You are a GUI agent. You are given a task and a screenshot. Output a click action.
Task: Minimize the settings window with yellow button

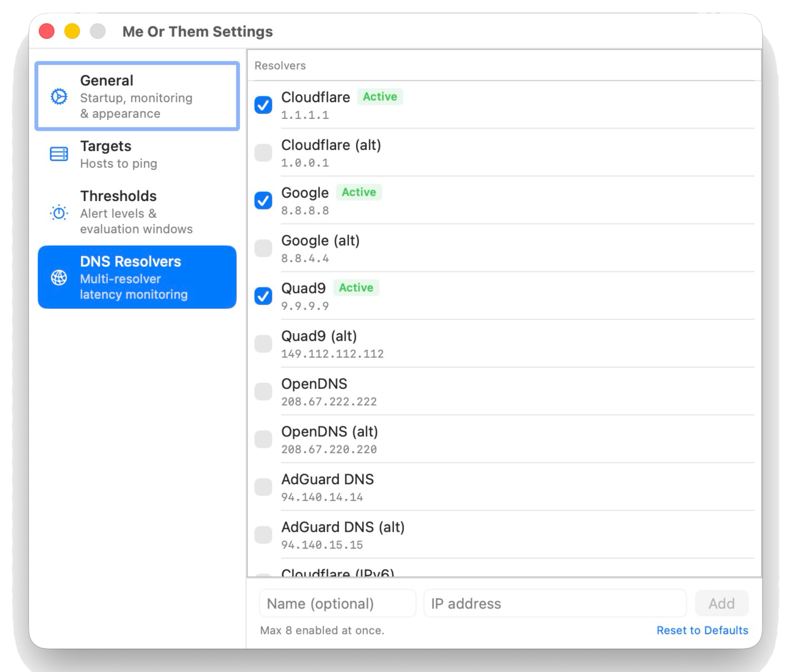pos(72,31)
